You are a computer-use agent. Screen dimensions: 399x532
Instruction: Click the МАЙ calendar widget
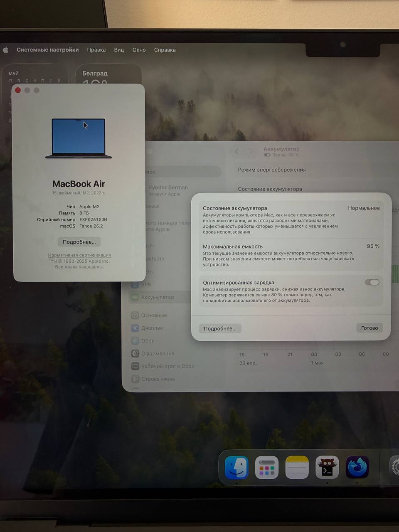35,74
